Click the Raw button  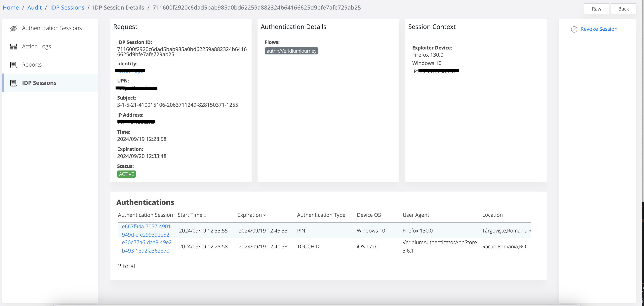coord(596,9)
